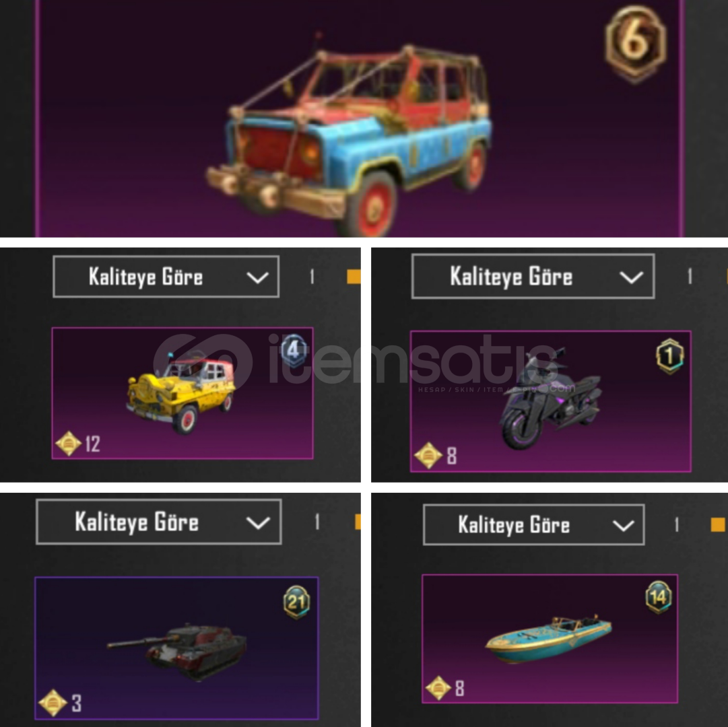
Task: Click the gold coin icon beside 3
Action: click(x=53, y=702)
